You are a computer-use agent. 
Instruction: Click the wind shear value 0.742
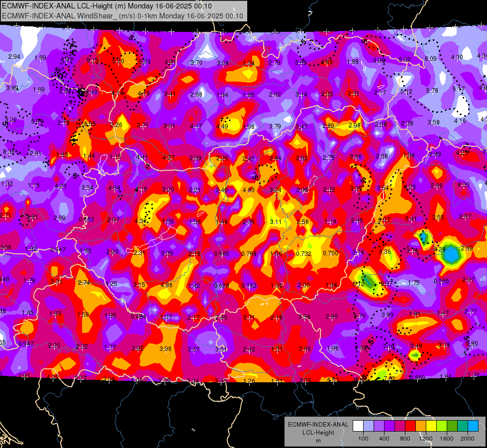tap(249, 285)
